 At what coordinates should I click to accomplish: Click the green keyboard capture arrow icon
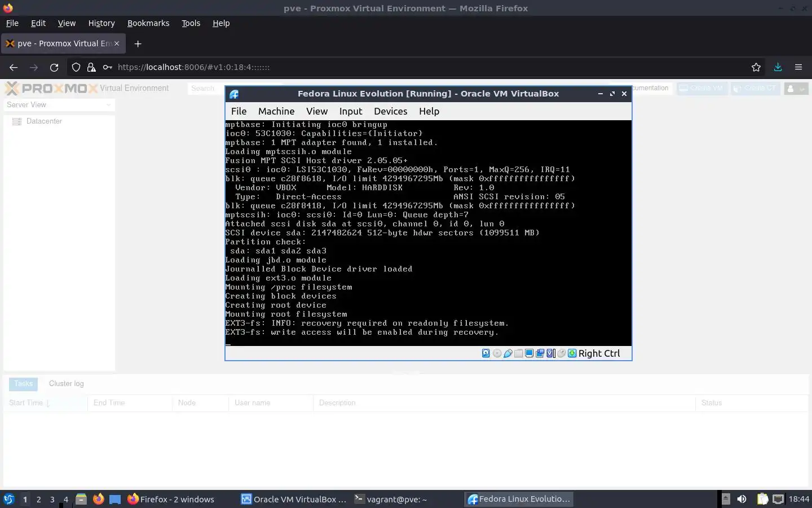tap(572, 353)
